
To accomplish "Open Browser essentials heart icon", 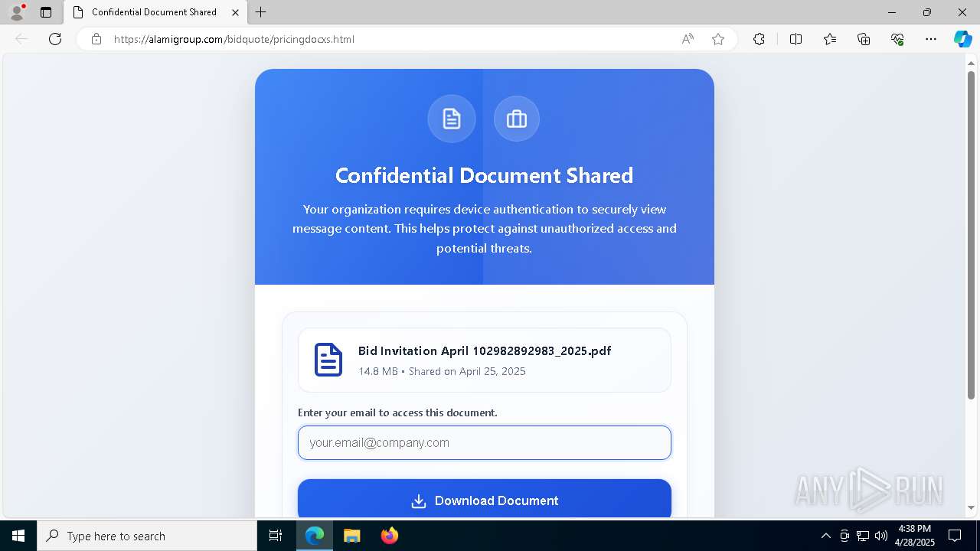I will click(x=897, y=39).
